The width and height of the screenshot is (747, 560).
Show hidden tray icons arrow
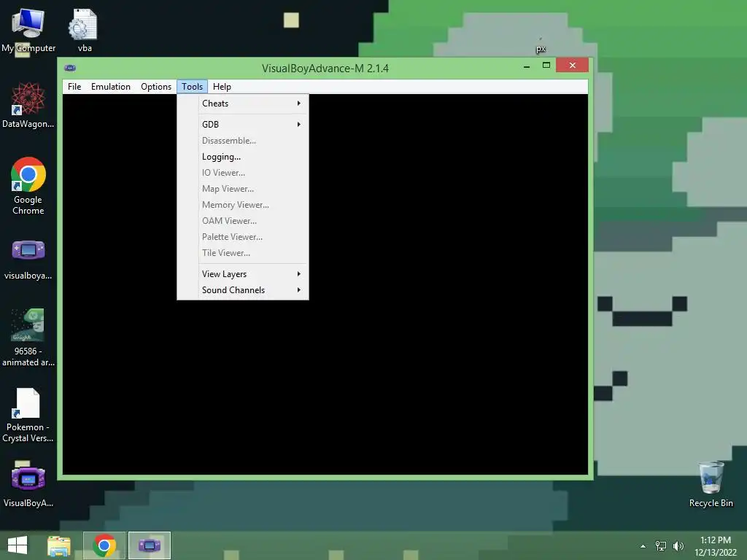pos(643,546)
